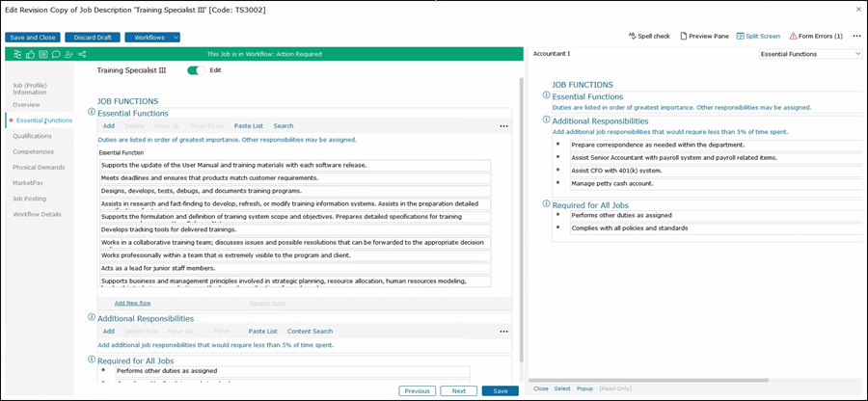
Task: Click the Next button at bottom
Action: pyautogui.click(x=458, y=391)
